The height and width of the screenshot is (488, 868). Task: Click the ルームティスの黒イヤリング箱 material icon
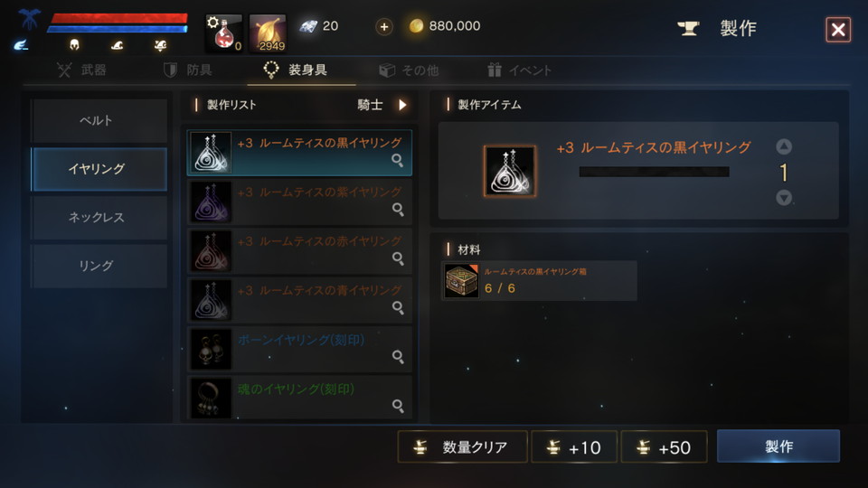pyautogui.click(x=462, y=281)
